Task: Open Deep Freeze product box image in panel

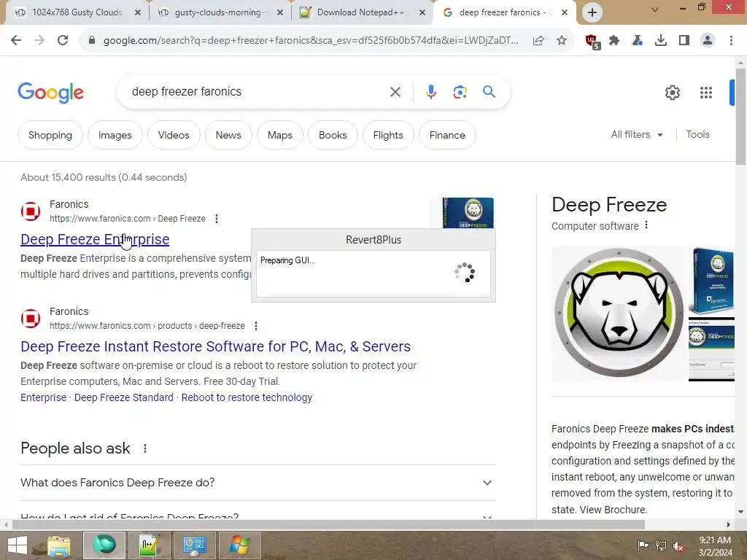Action: pos(713,281)
